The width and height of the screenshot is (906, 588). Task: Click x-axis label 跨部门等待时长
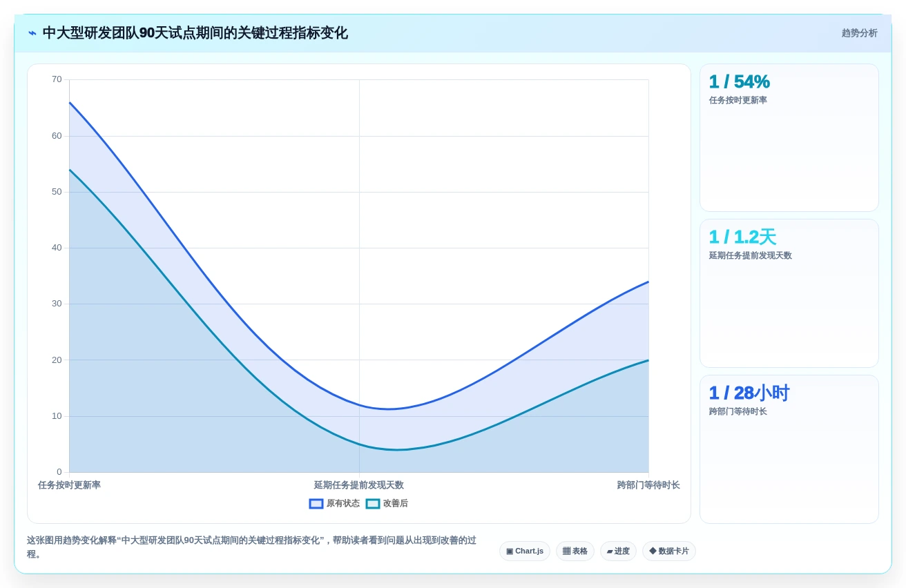pyautogui.click(x=648, y=485)
